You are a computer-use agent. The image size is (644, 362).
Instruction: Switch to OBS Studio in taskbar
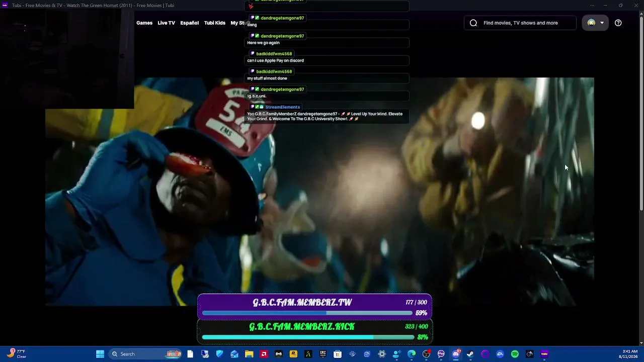(x=426, y=354)
